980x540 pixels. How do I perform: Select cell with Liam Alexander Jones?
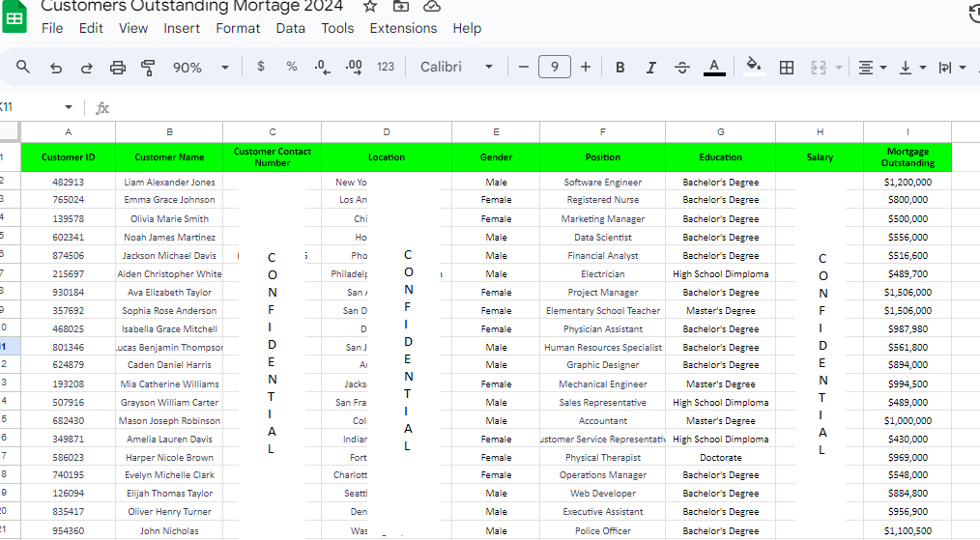click(x=169, y=182)
